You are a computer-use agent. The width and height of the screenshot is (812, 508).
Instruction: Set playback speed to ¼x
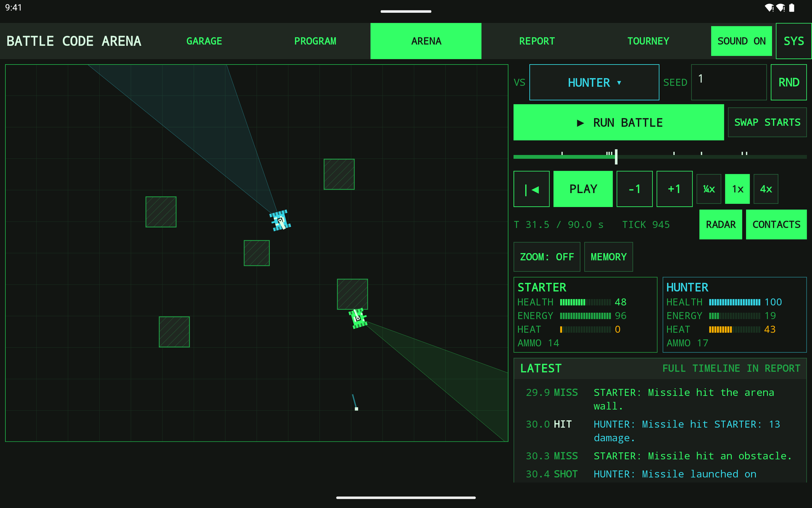click(709, 189)
